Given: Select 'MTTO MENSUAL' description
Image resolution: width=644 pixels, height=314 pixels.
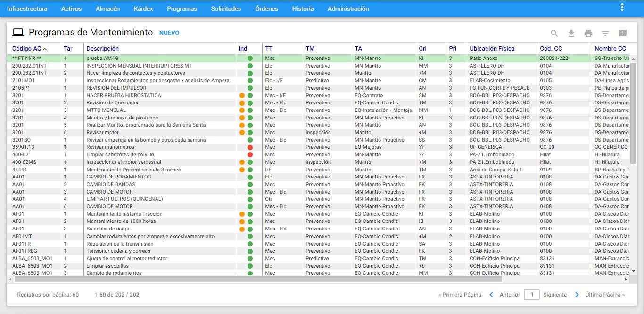Looking at the screenshot, I should (106, 110).
